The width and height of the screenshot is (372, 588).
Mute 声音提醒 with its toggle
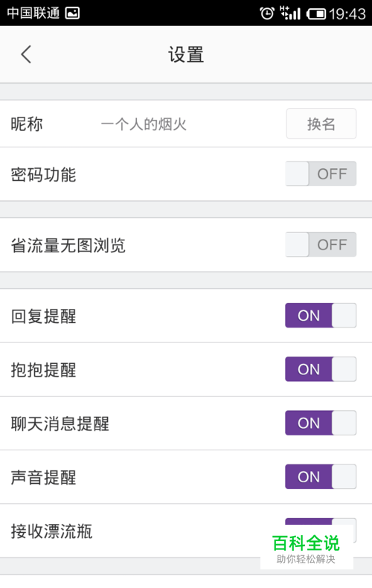(x=321, y=476)
